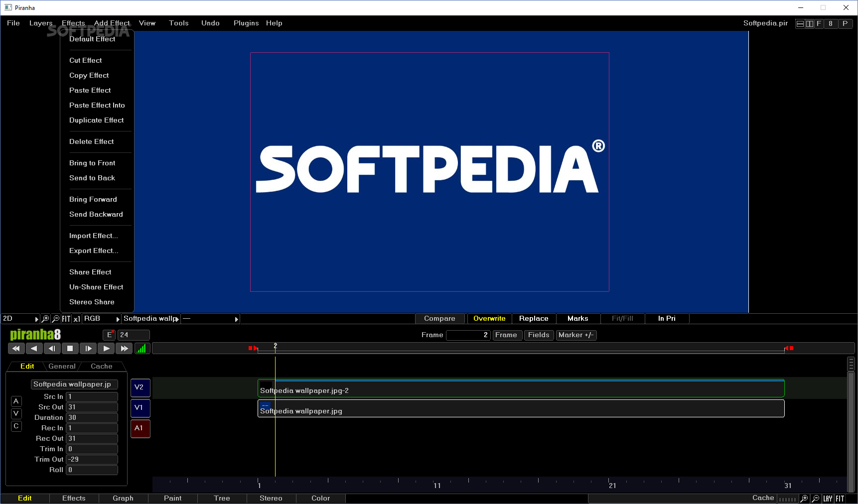Screen dimensions: 858x504
Task: Open the RGB channel dropdown
Action: click(x=102, y=319)
